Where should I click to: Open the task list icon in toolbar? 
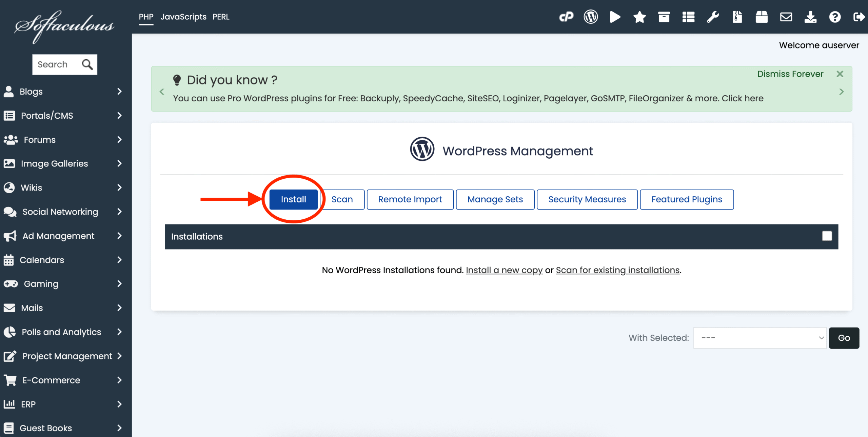(688, 17)
